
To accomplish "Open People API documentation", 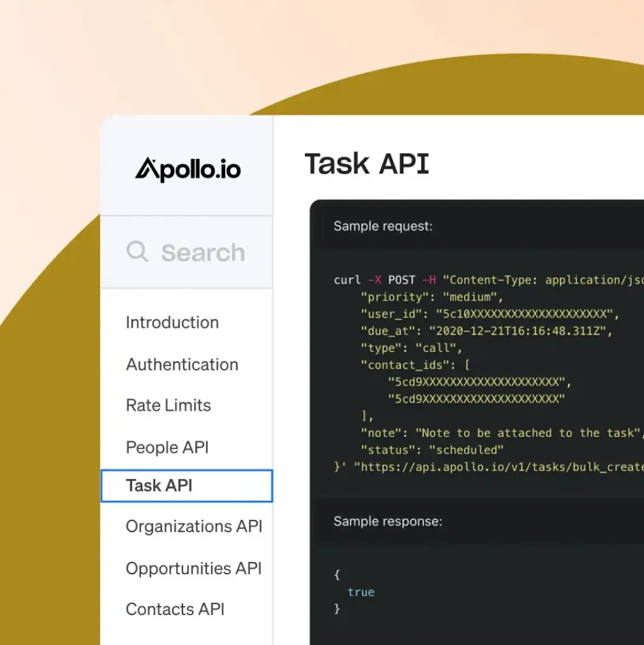I will pos(167,448).
